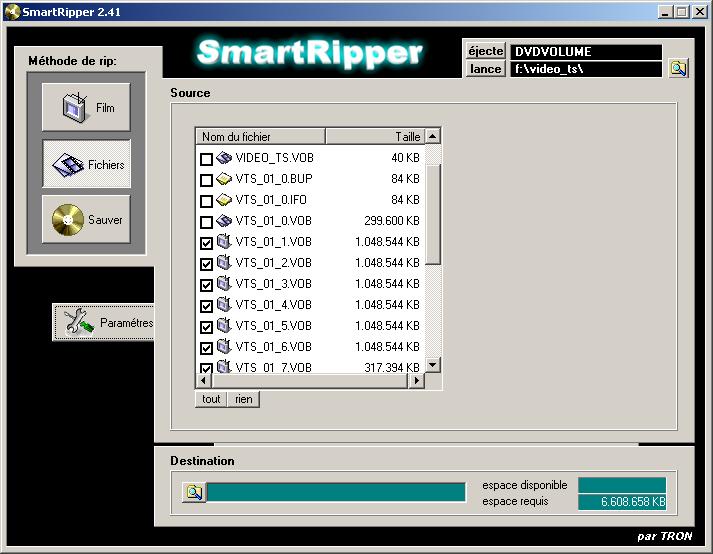Sort by the Nom du fichier column
713x554 pixels.
[x=260, y=136]
